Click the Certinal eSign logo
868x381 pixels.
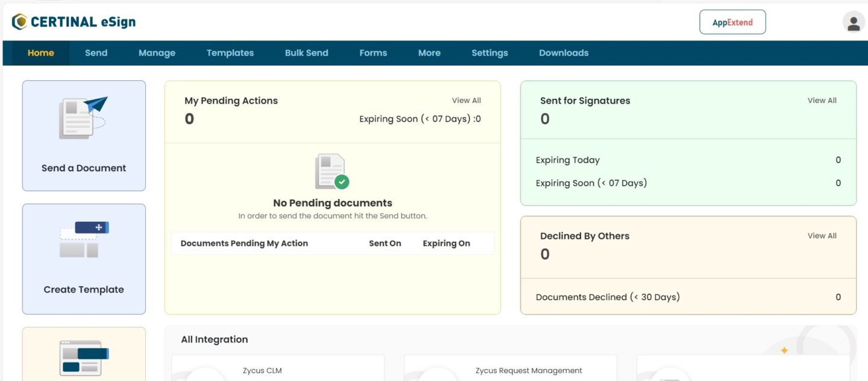(x=74, y=22)
